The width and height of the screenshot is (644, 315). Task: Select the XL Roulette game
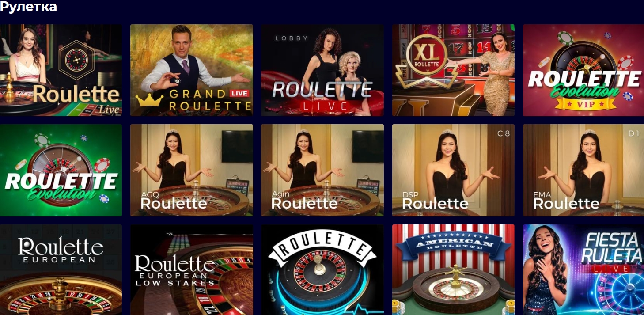point(453,70)
